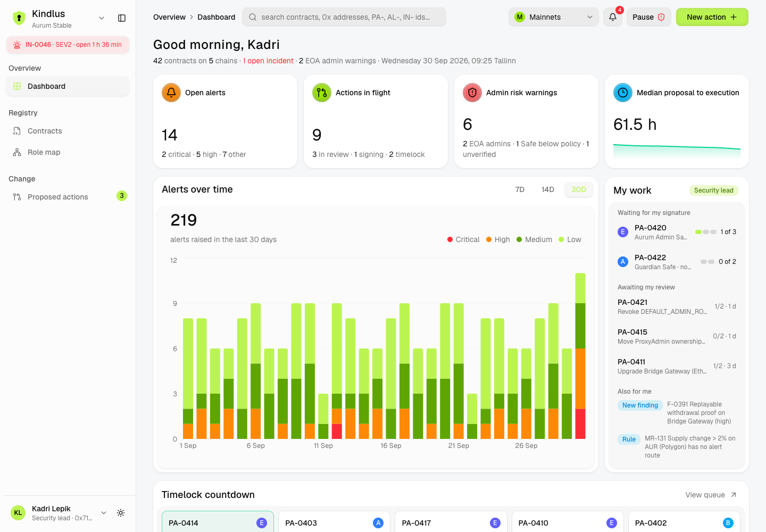Click the Kindlus shield logo
This screenshot has height=532, width=766.
tap(19, 18)
